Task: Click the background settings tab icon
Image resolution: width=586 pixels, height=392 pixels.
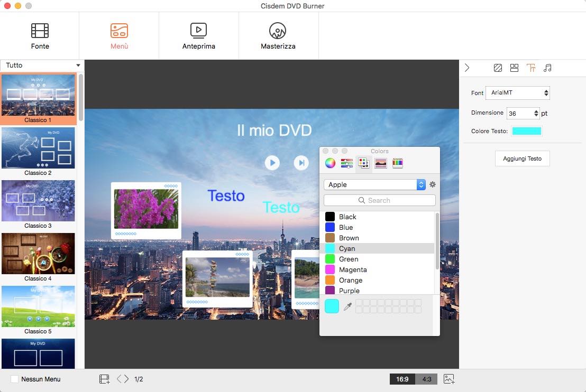Action: 498,68
